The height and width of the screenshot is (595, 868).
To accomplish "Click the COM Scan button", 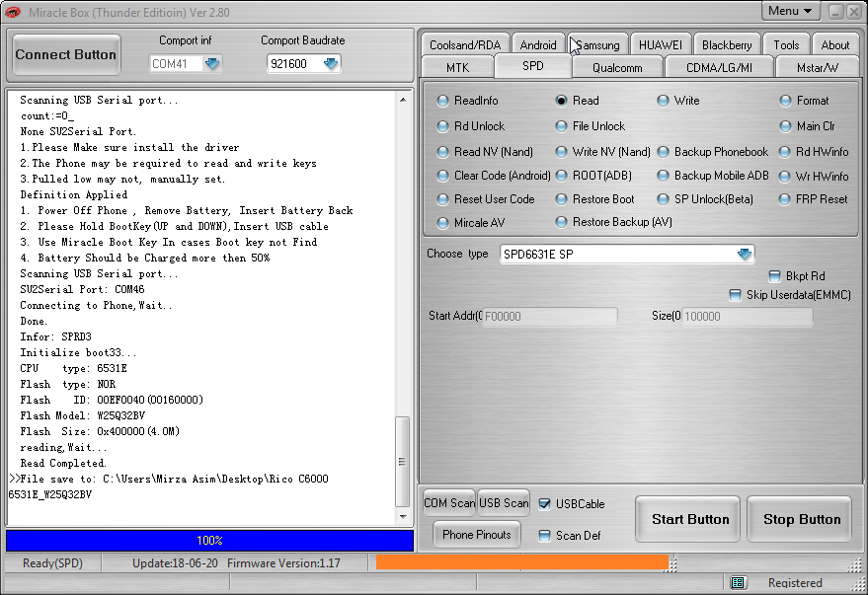I will 449,502.
